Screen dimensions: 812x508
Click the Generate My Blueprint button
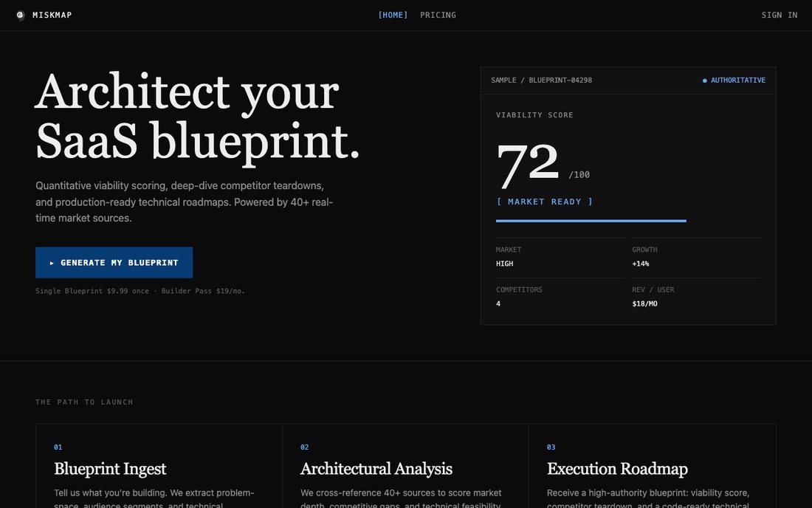click(114, 263)
